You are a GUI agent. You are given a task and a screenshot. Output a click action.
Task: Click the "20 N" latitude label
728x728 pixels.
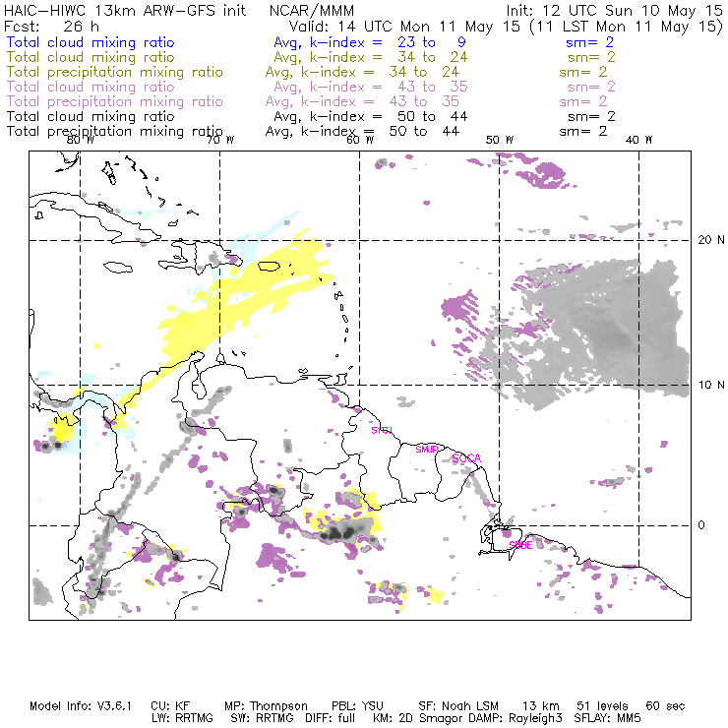click(x=711, y=240)
